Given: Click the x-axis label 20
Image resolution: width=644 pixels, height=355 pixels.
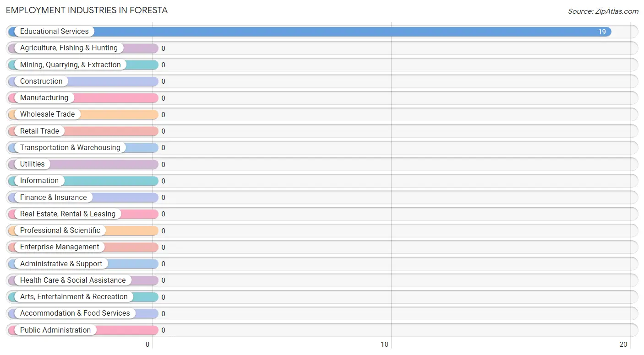Looking at the screenshot, I should 623,344.
